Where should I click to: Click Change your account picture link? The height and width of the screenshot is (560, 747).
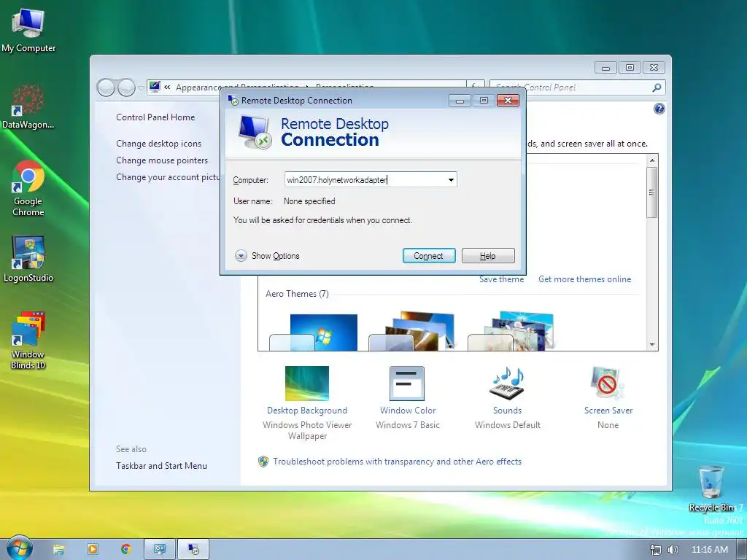(168, 177)
